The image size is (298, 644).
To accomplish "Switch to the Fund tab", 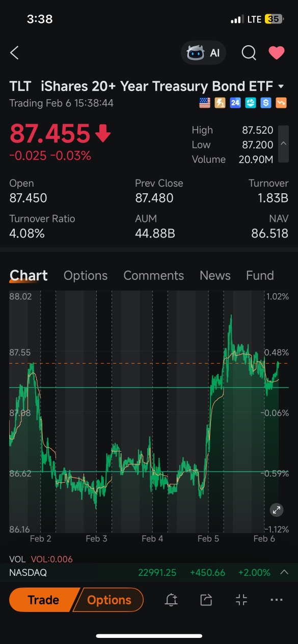I will point(260,275).
